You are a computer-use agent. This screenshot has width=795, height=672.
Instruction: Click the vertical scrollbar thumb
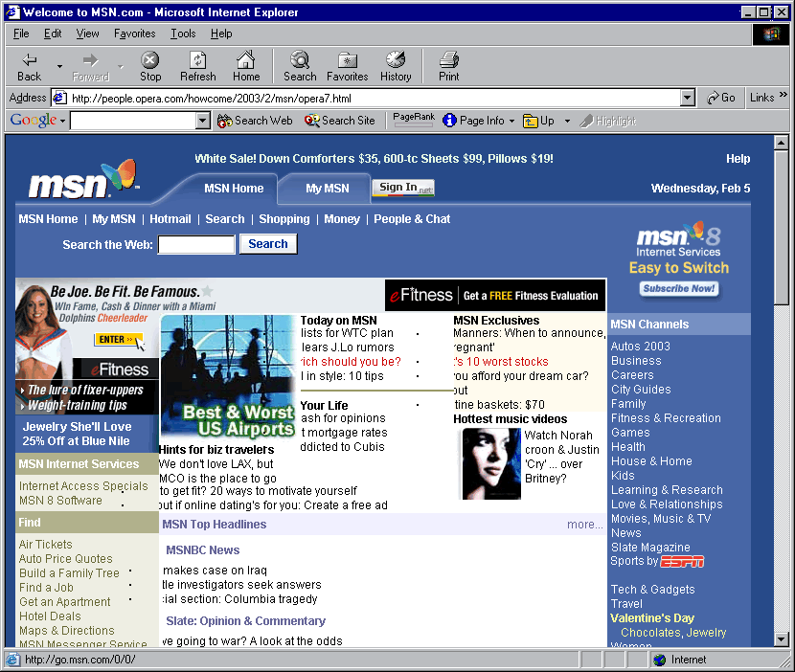pyautogui.click(x=782, y=227)
